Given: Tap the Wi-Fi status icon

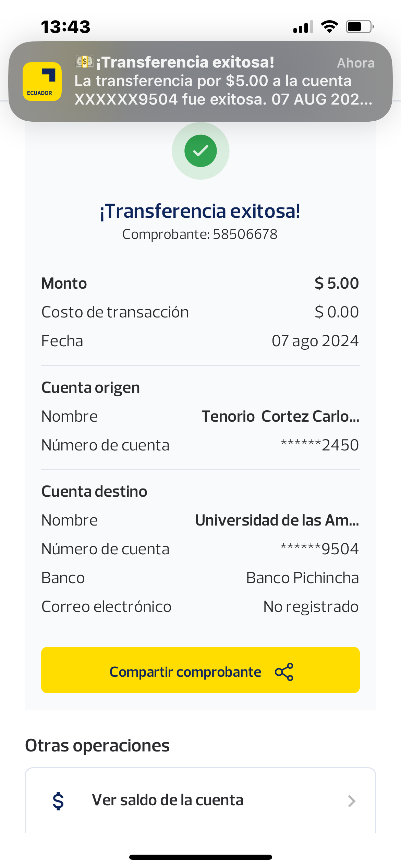Looking at the screenshot, I should point(329,27).
